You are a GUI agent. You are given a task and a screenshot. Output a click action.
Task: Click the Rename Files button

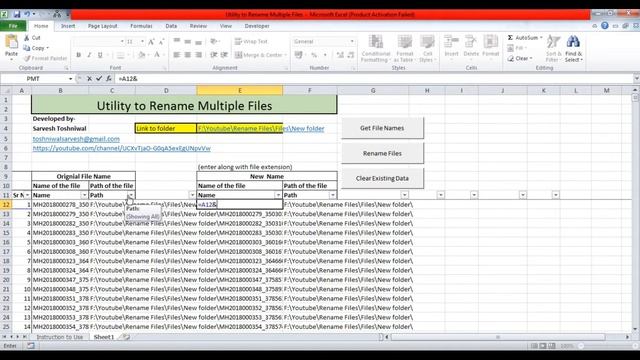click(x=382, y=153)
